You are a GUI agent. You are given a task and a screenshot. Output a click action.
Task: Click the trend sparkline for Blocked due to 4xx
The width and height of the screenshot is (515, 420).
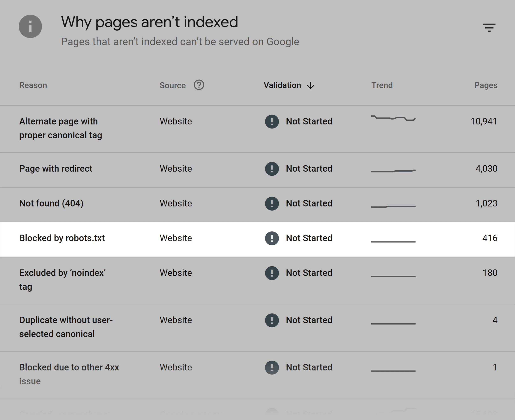pyautogui.click(x=393, y=371)
